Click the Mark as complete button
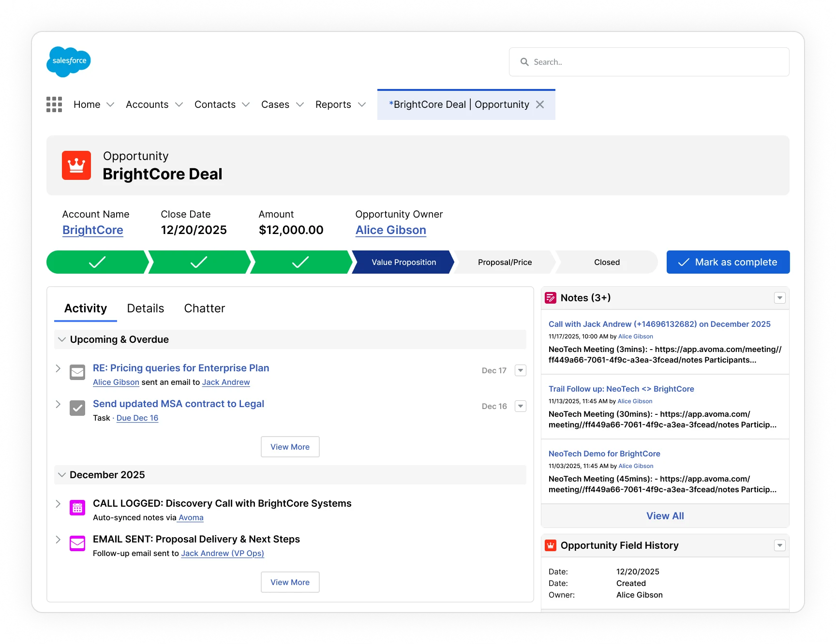836x644 pixels. 728,262
